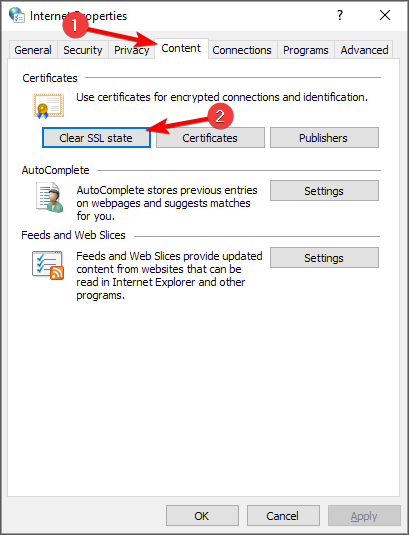
Task: Click the Internet Properties globe icon in title bar
Action: [17, 15]
